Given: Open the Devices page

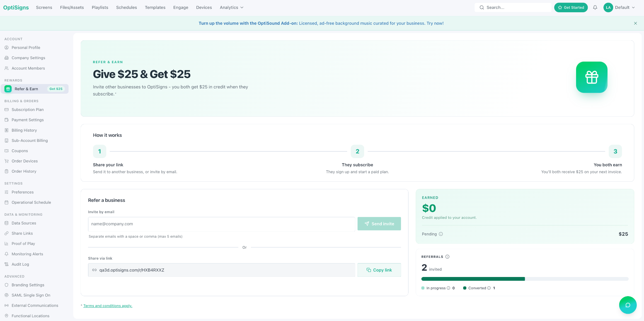Looking at the screenshot, I should [x=204, y=8].
